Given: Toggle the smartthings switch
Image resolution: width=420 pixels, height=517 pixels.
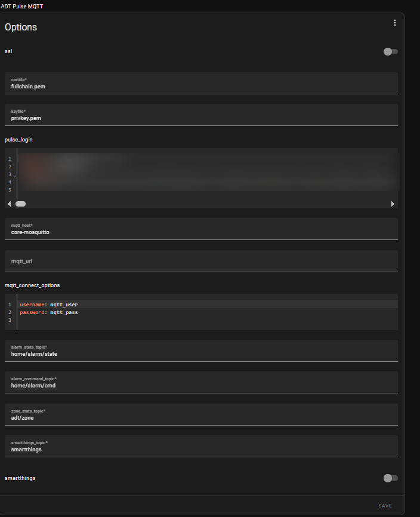Looking at the screenshot, I should click(x=391, y=478).
